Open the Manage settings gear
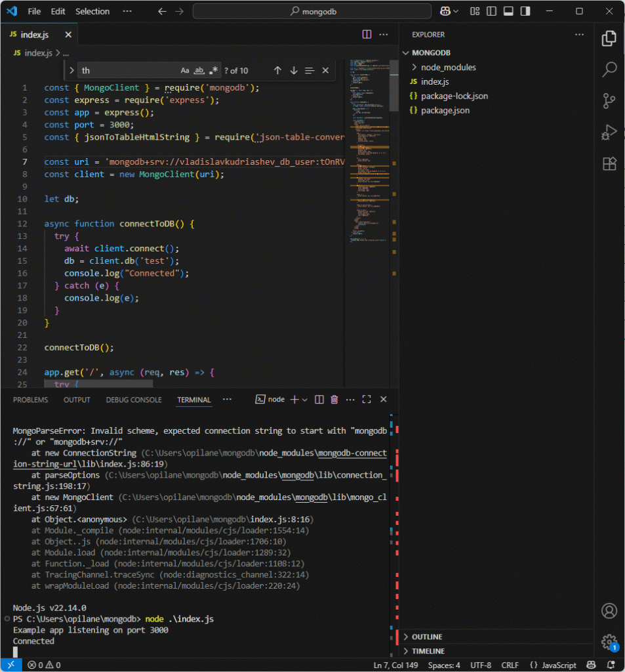The image size is (625, 672). coord(609,641)
